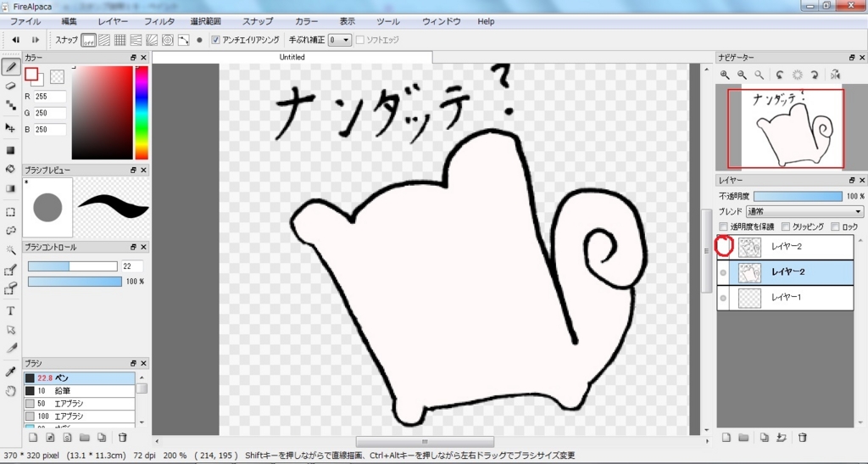Open 編集 menu
Screen dimensions: 868x464
coord(70,21)
